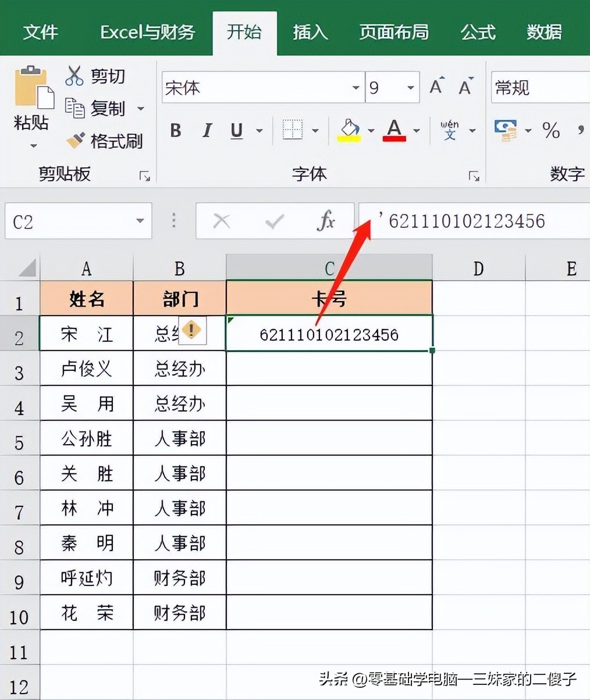Click the error checking warning icon on C2
This screenshot has height=700, width=590.
point(192,330)
